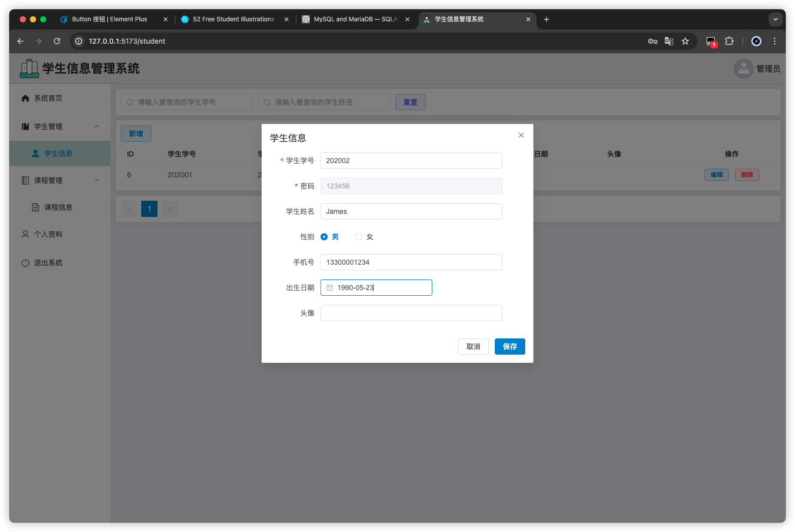Open the Extensions puzzle icon
Image resolution: width=795 pixels, height=532 pixels.
pos(729,41)
